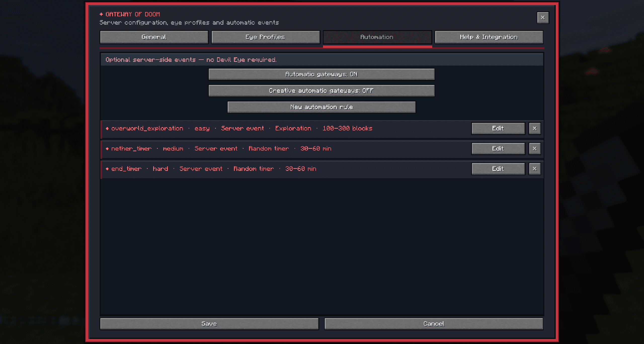Delete the end_timer rule using its X
Screen dimensions: 644x344
pos(535,169)
